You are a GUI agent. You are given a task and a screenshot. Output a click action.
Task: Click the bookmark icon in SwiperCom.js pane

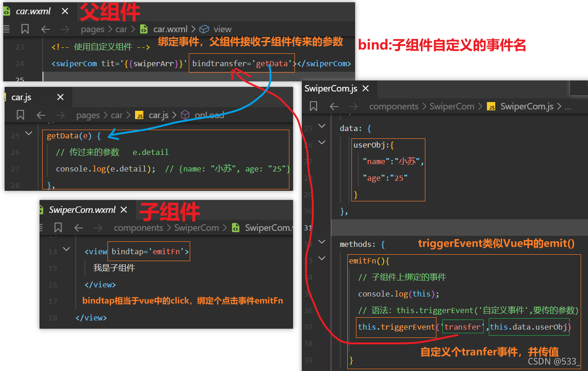coord(313,106)
